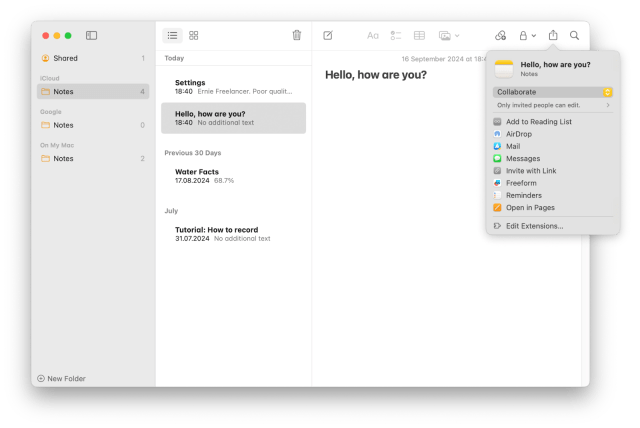Open search with magnifier icon

[x=574, y=35]
